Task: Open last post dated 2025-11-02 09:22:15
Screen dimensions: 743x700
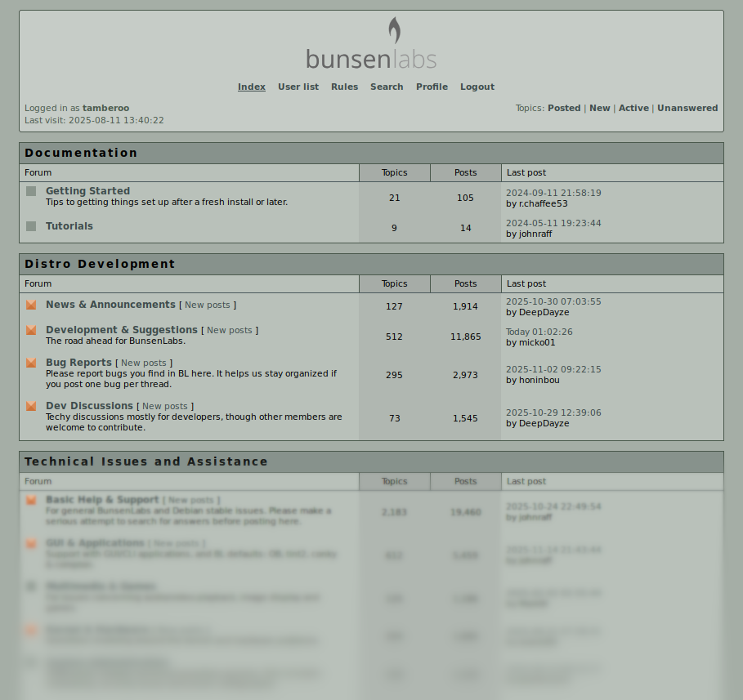Action: point(553,369)
